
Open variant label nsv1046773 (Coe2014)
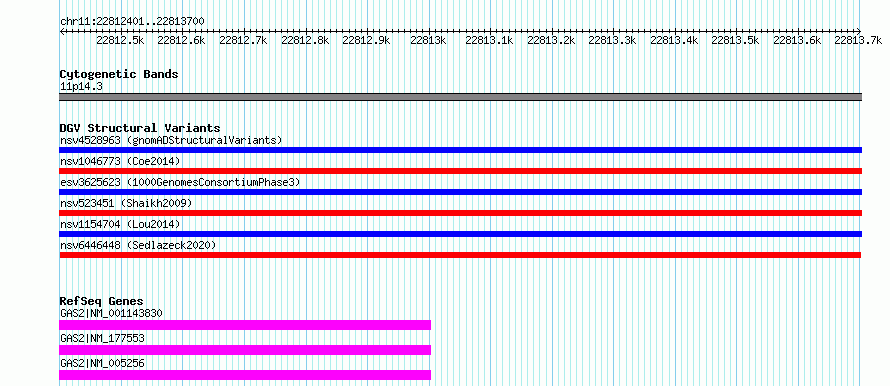tap(120, 161)
